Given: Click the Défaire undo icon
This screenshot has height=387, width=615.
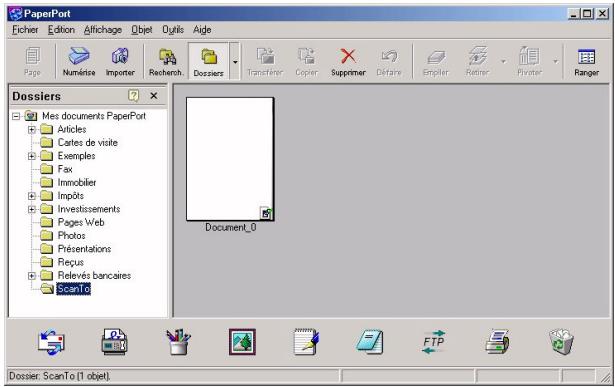Looking at the screenshot, I should point(389,61).
